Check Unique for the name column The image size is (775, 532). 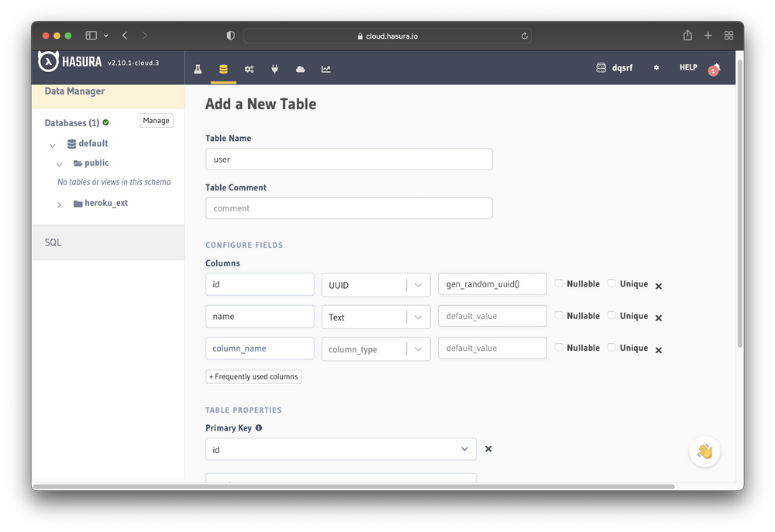[x=611, y=315]
